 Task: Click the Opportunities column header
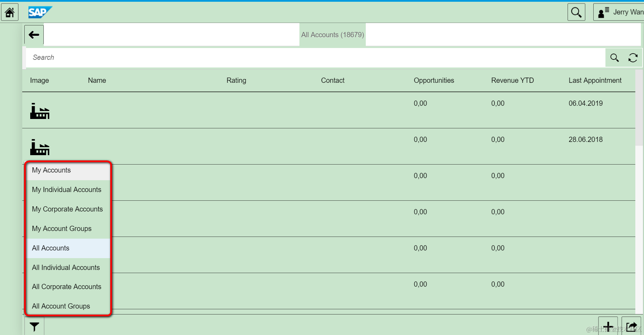[x=434, y=80]
